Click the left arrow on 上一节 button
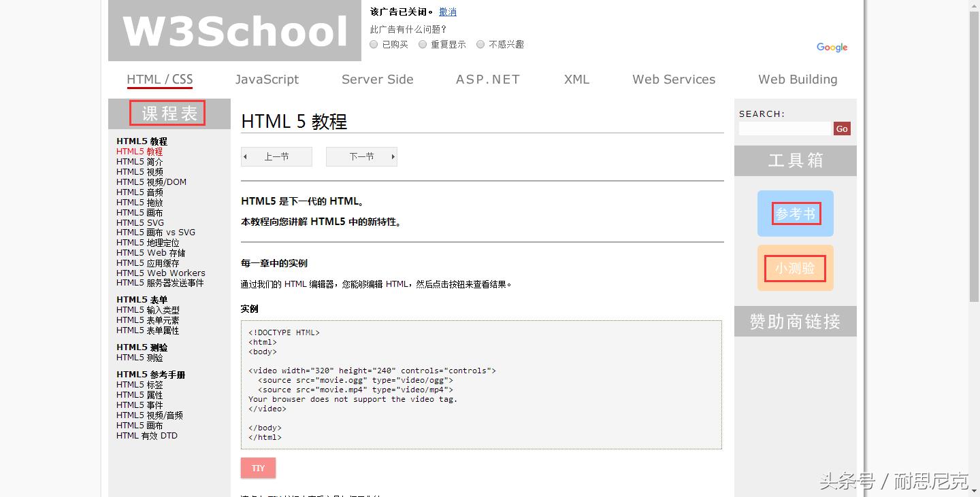 pyautogui.click(x=246, y=156)
